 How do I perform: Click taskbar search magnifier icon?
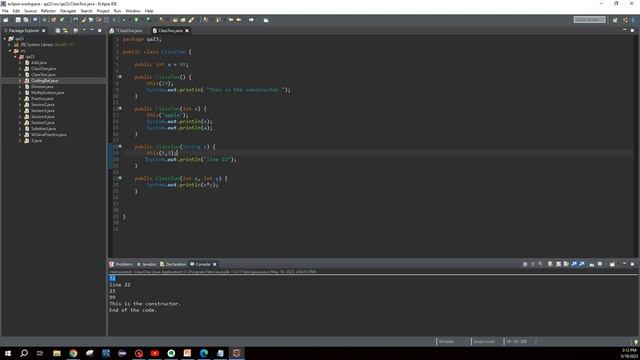[24, 353]
